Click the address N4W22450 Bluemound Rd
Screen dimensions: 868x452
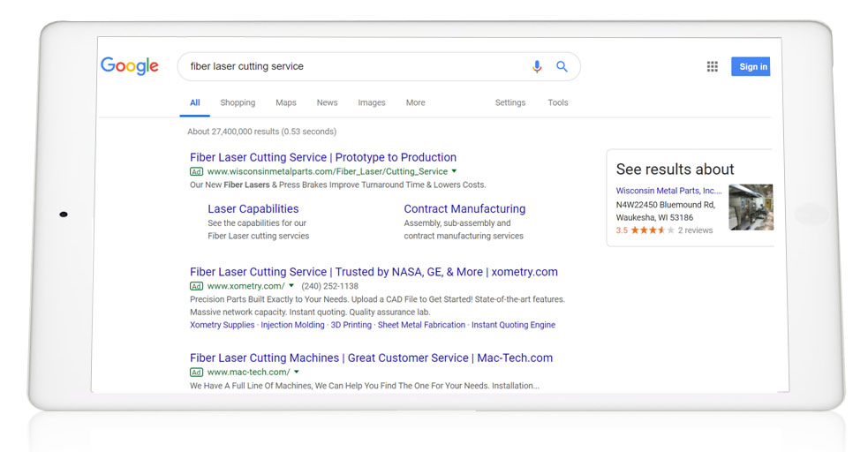(666, 205)
